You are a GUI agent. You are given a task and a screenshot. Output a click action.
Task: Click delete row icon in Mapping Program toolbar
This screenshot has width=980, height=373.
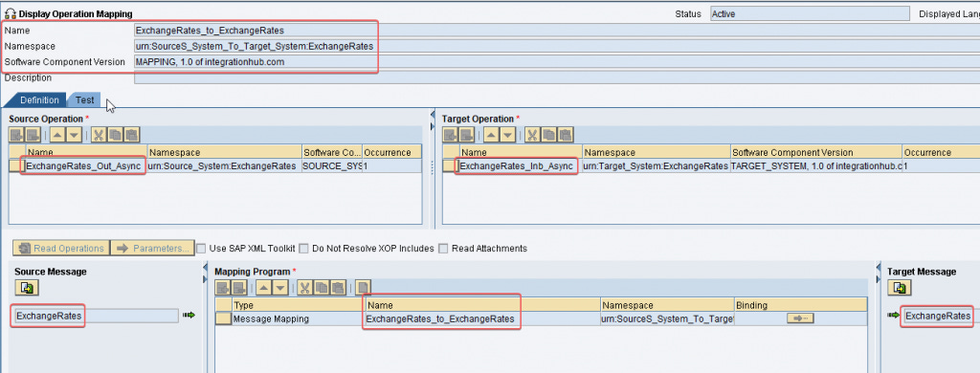238,288
